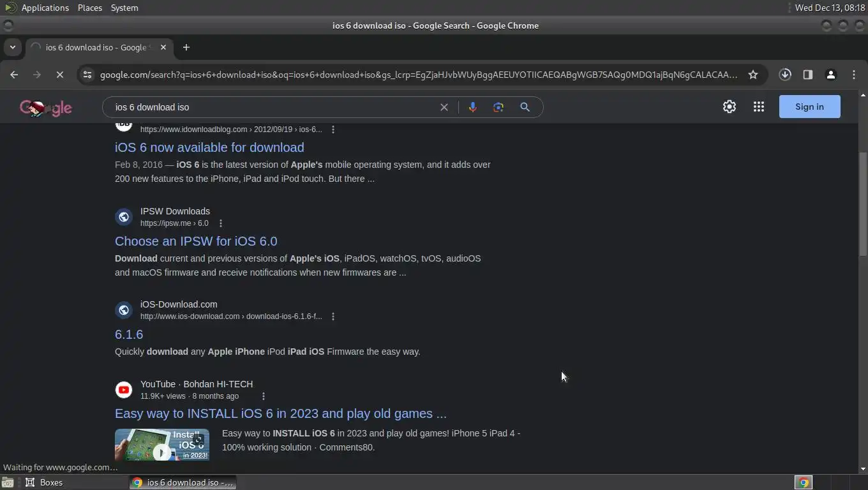868x490 pixels.
Task: Click the https://ipsw.me › 6.0 URL text
Action: pyautogui.click(x=174, y=223)
